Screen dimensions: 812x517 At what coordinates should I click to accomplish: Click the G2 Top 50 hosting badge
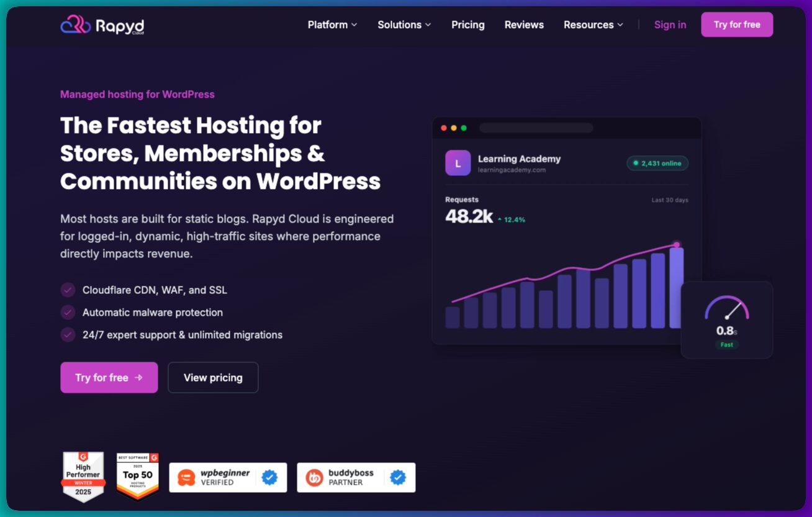click(x=137, y=477)
